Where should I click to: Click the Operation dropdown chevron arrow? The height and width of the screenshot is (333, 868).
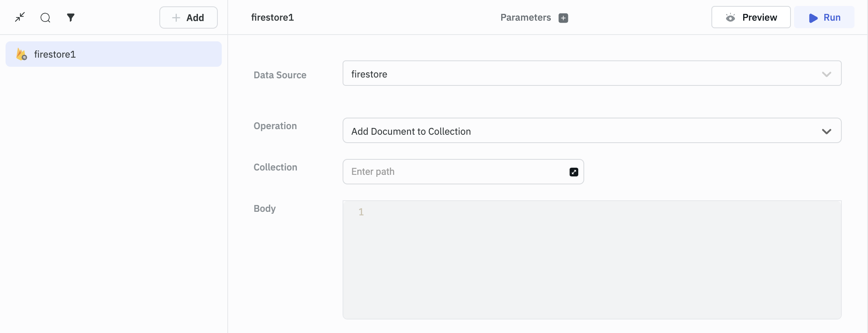[827, 132]
